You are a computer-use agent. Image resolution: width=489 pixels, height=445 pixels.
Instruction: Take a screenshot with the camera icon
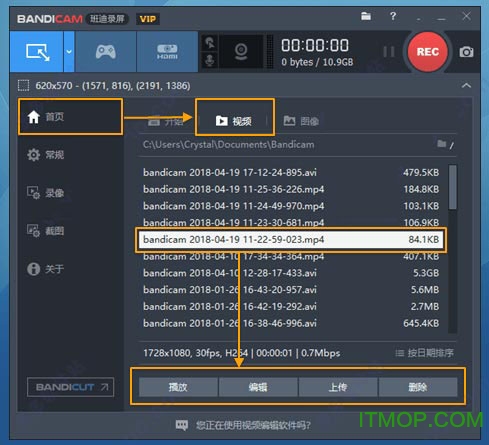click(x=466, y=52)
